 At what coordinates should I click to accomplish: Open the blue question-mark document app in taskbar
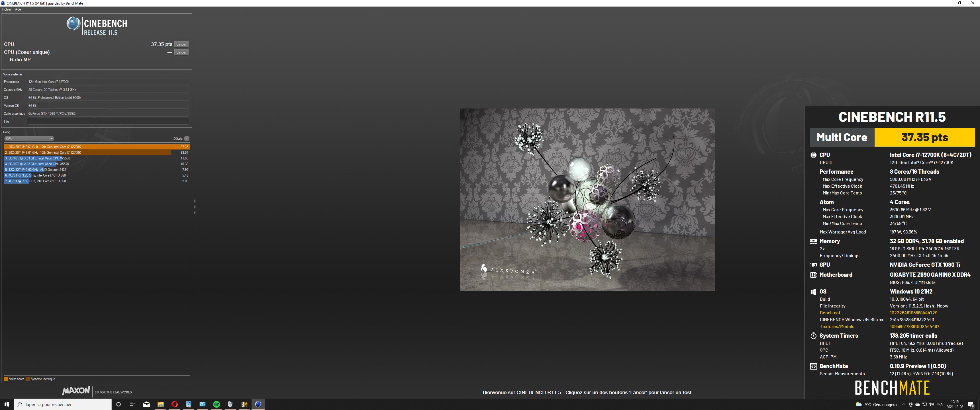188,404
